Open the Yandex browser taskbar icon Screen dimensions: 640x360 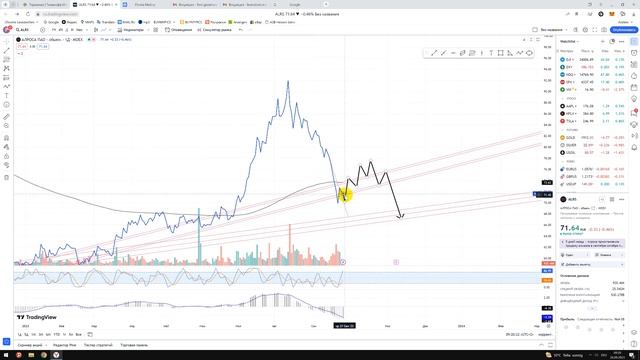tap(56, 355)
